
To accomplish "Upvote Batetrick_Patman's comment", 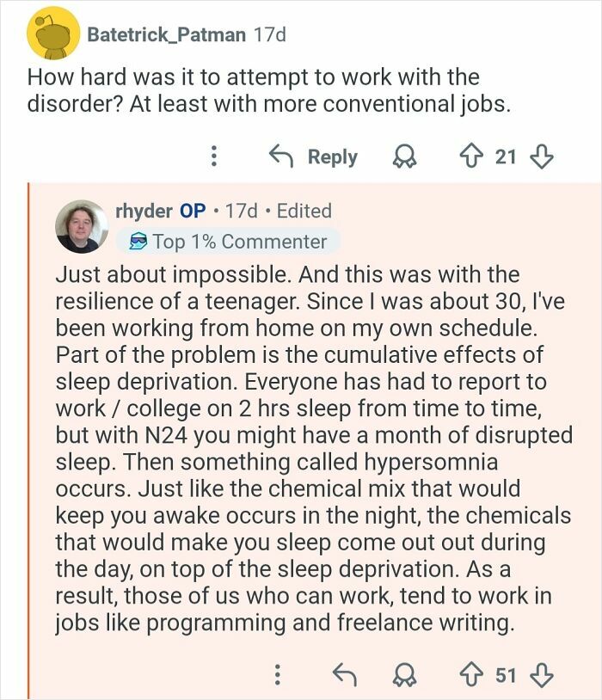I will click(474, 157).
